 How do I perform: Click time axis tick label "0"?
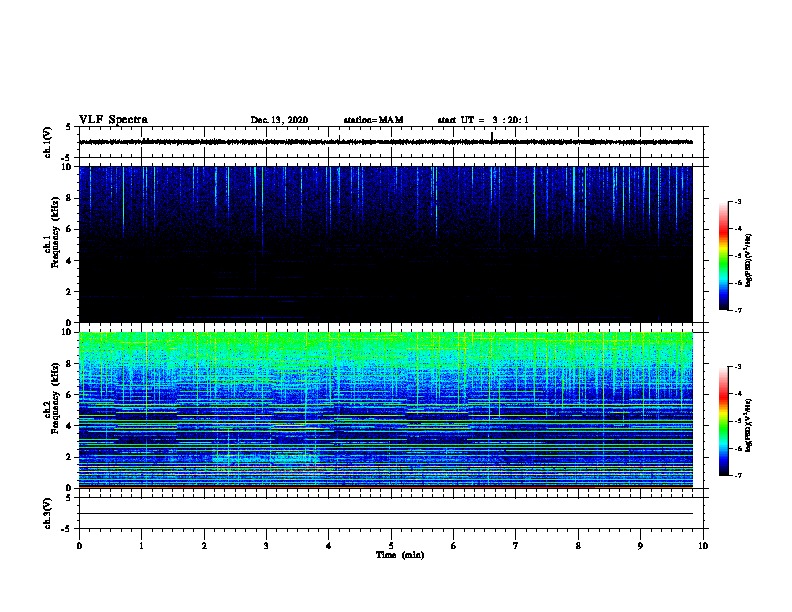tap(79, 546)
